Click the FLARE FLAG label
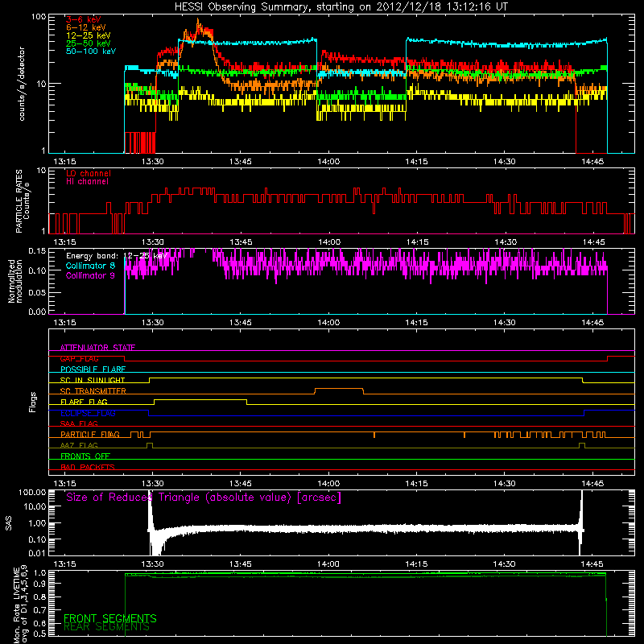Viewport: 644px width, 644px height. [84, 402]
